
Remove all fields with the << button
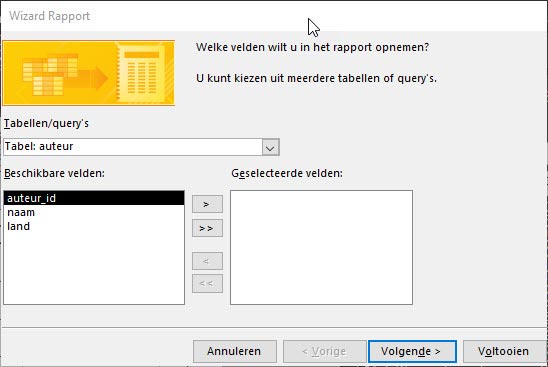(x=207, y=283)
